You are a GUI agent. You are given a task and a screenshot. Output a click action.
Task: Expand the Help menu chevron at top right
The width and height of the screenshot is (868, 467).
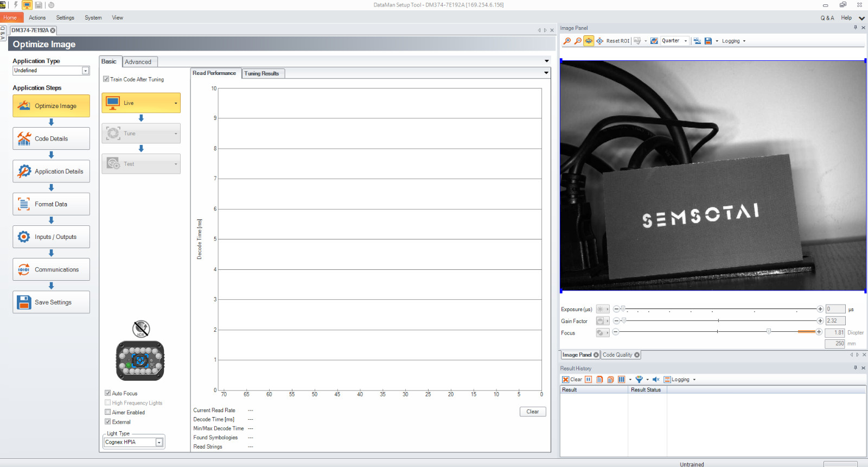pyautogui.click(x=861, y=18)
